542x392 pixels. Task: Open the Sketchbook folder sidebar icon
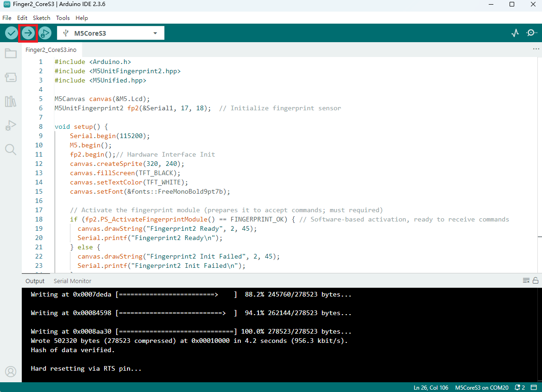click(x=11, y=54)
